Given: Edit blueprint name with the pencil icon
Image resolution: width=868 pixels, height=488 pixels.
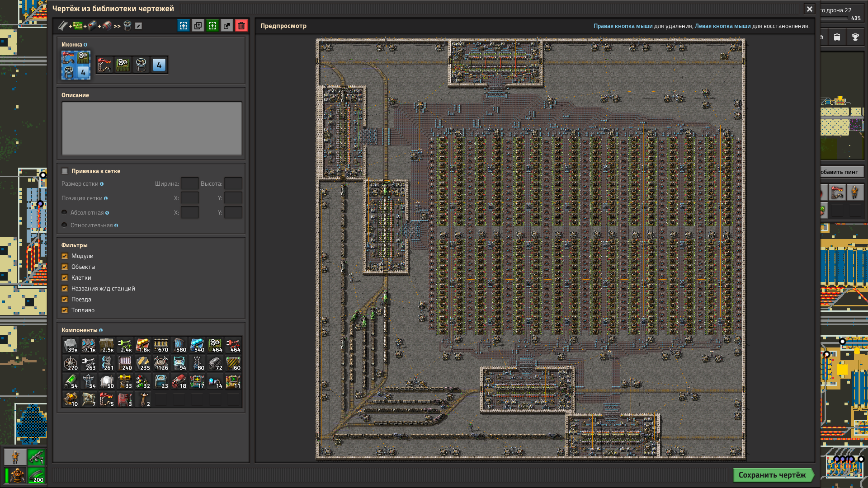Looking at the screenshot, I should point(138,26).
